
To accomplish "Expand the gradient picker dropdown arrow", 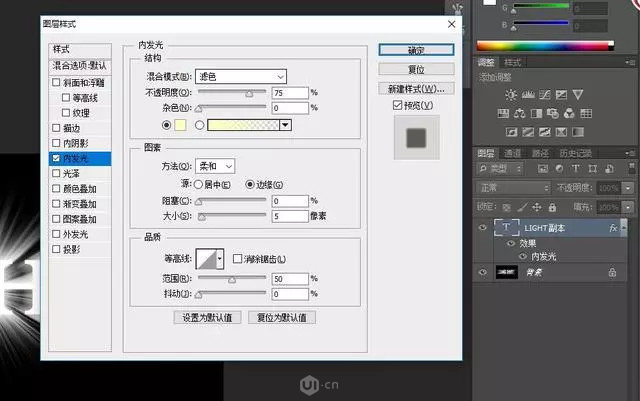I will 285,125.
